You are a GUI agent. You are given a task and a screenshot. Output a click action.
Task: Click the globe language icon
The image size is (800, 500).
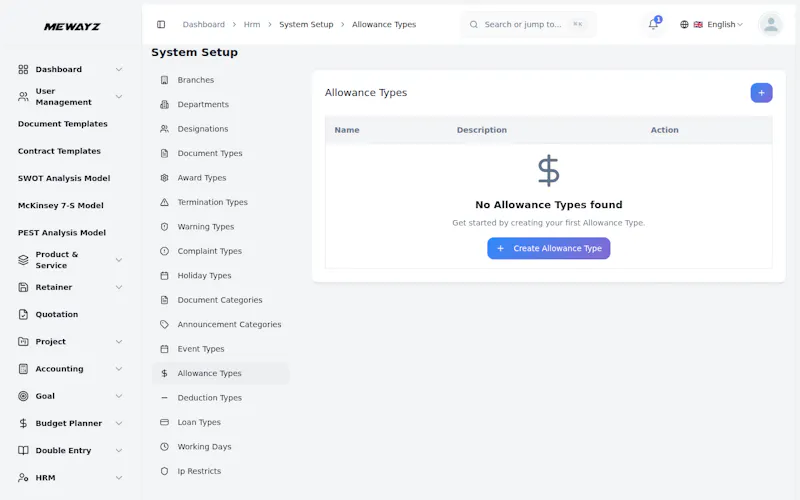point(684,24)
